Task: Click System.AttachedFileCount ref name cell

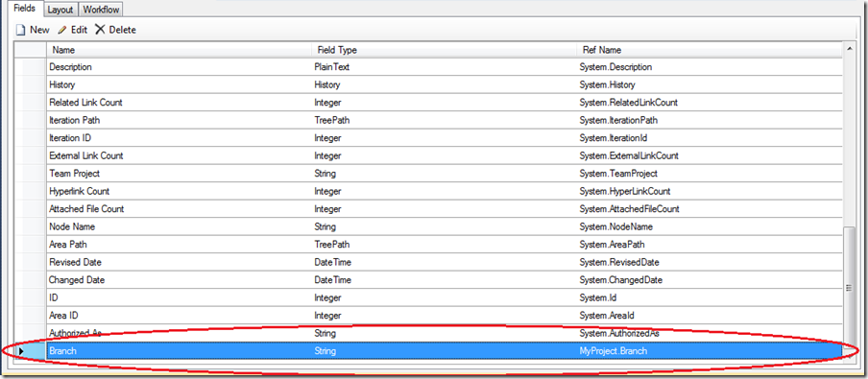Action: (710, 208)
